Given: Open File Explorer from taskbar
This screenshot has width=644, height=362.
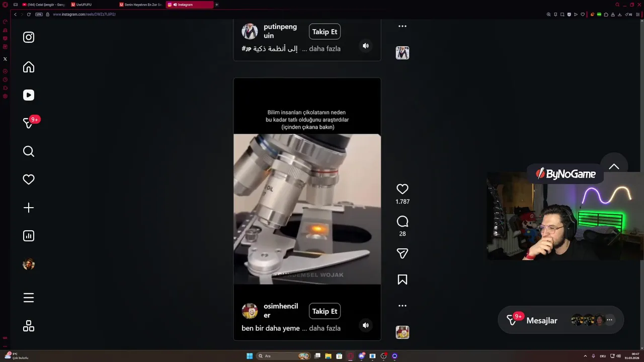Looking at the screenshot, I should (x=328, y=356).
